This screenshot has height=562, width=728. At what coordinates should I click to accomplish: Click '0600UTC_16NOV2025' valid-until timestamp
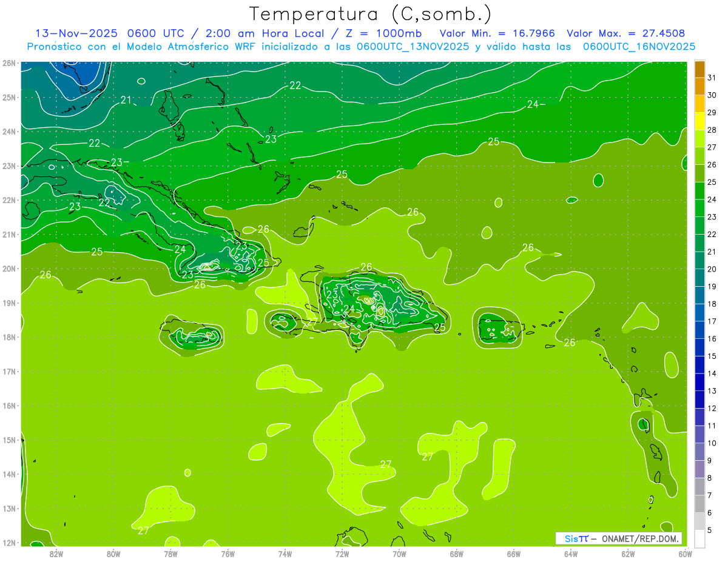(639, 47)
